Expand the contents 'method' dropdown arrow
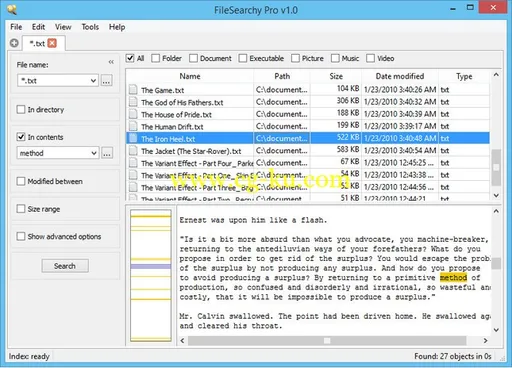 [x=94, y=153]
